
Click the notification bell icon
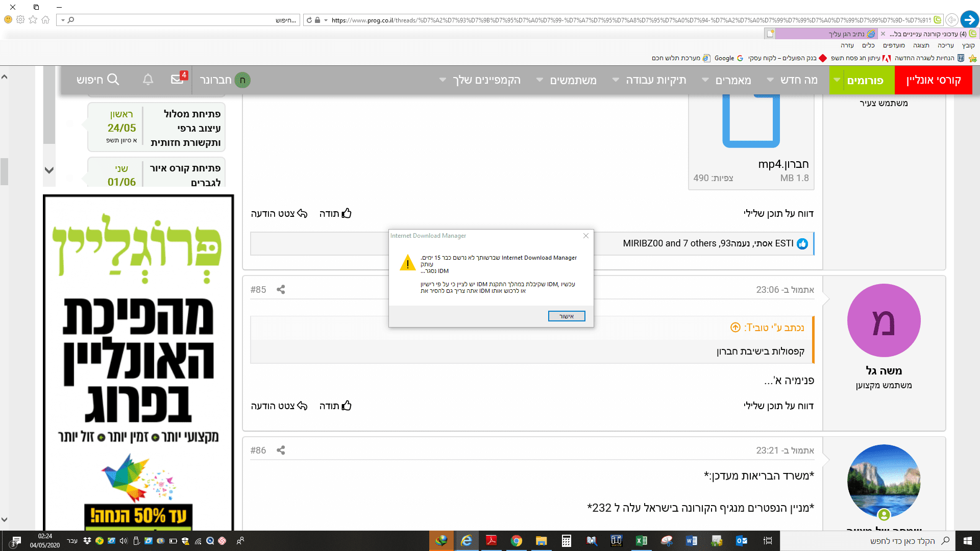148,80
